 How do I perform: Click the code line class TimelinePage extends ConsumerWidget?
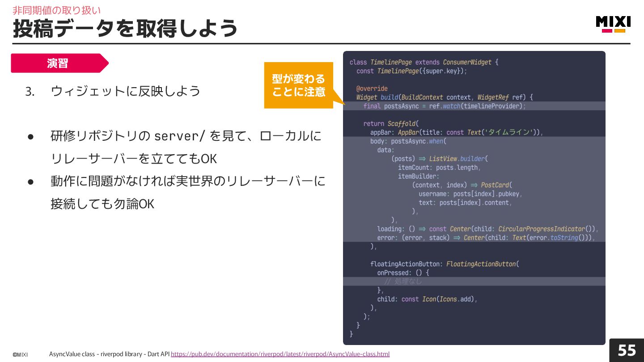click(x=424, y=62)
